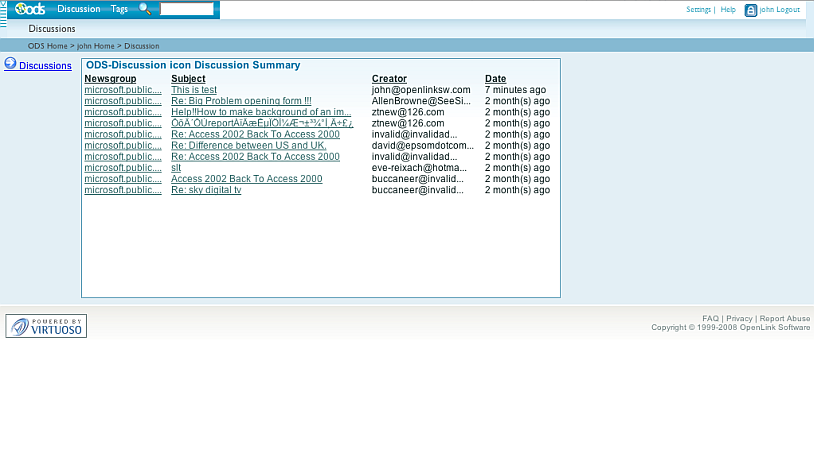Click the blue Discussions arrow icon
Image resolution: width=814 pixels, height=465 pixels.
point(10,64)
